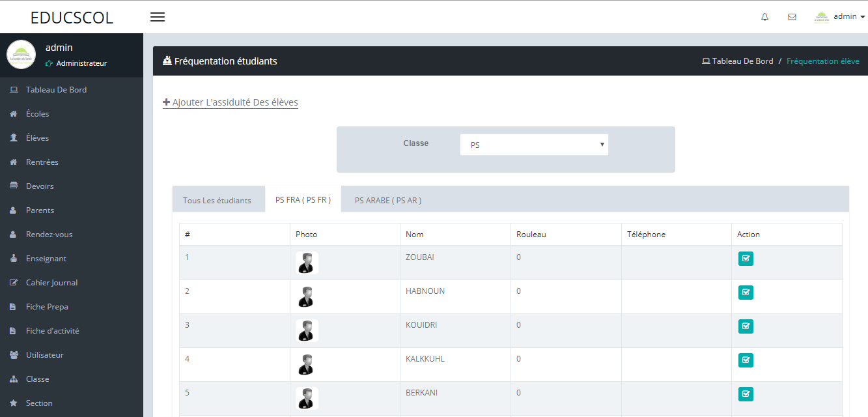Click the hamburger menu icon
Viewport: 868px width, 417px height.
pyautogui.click(x=157, y=16)
